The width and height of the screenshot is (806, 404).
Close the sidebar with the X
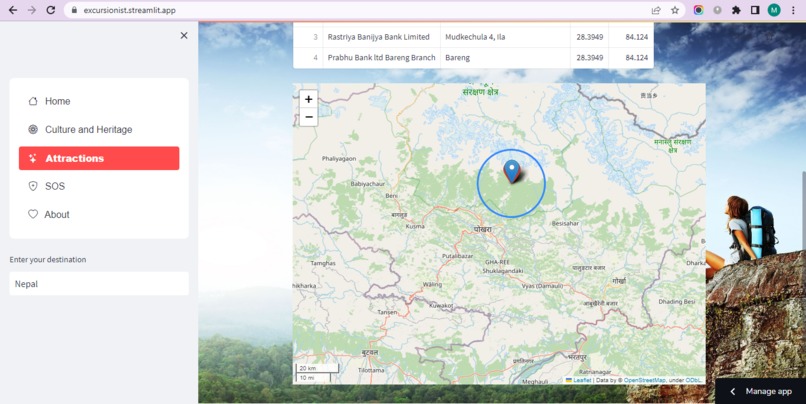[x=184, y=35]
